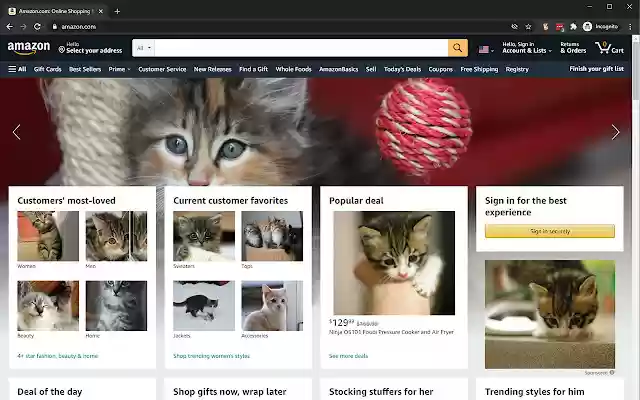Click 4+ star fashion, beauty & home link
The width and height of the screenshot is (640, 400).
click(58, 356)
